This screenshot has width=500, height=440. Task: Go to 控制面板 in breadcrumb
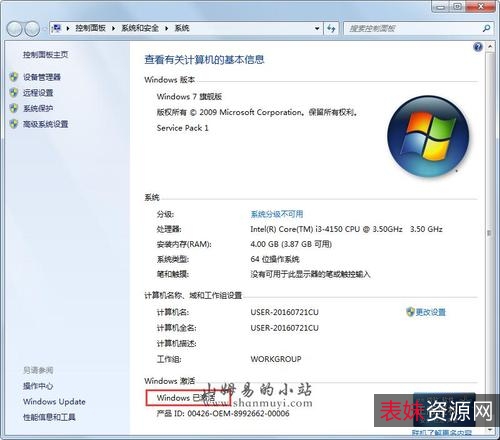(90, 28)
